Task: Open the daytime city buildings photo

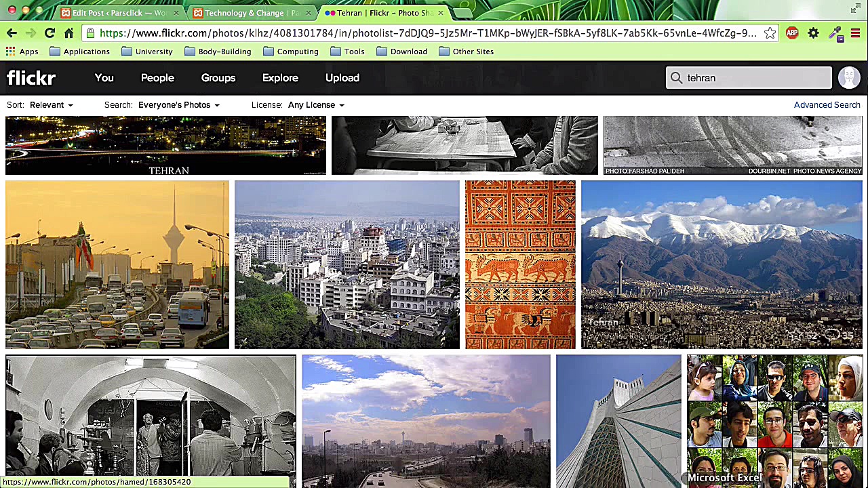Action: click(x=347, y=265)
